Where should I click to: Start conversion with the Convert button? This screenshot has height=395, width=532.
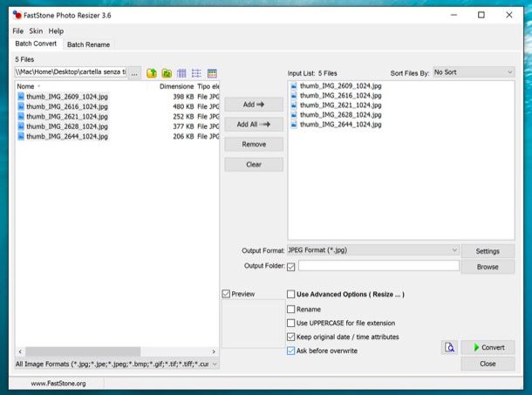point(488,348)
